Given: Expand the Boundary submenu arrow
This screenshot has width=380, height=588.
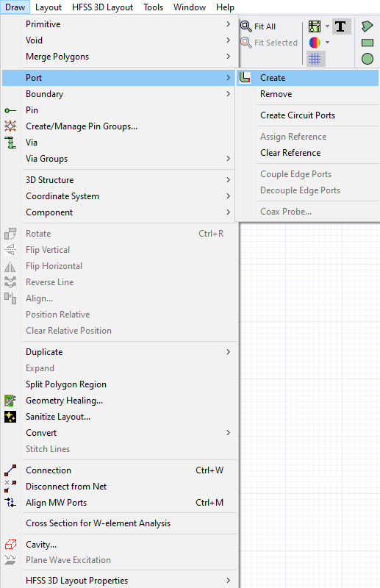Looking at the screenshot, I should 228,94.
